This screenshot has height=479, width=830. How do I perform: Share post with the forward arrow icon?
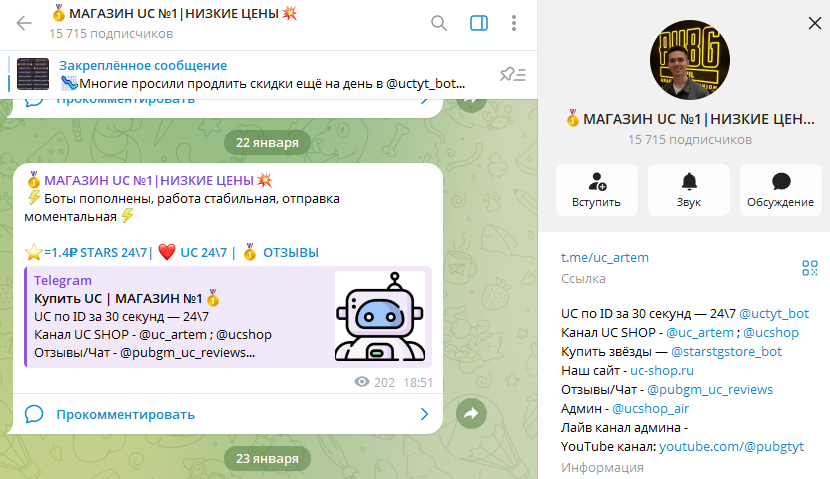click(x=471, y=413)
